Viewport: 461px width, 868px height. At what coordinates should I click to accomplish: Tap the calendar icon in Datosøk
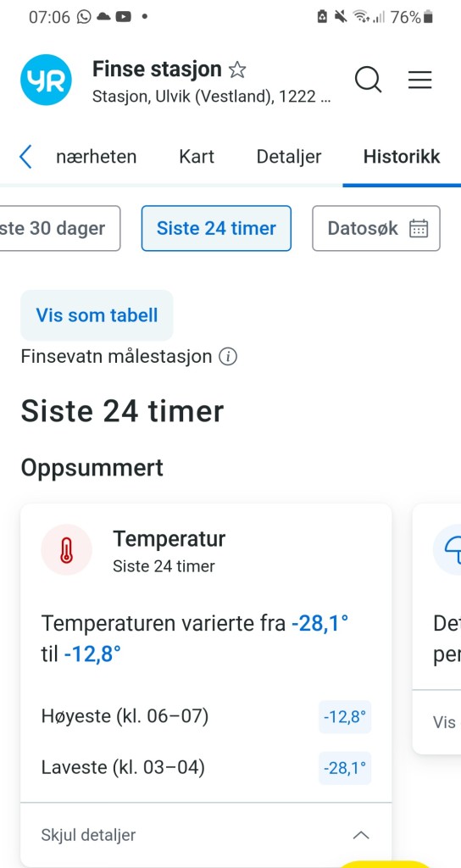pos(419,228)
